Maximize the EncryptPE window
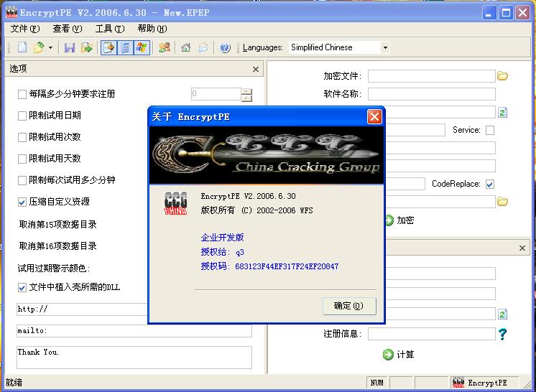Image resolution: width=536 pixels, height=392 pixels. 506,13
